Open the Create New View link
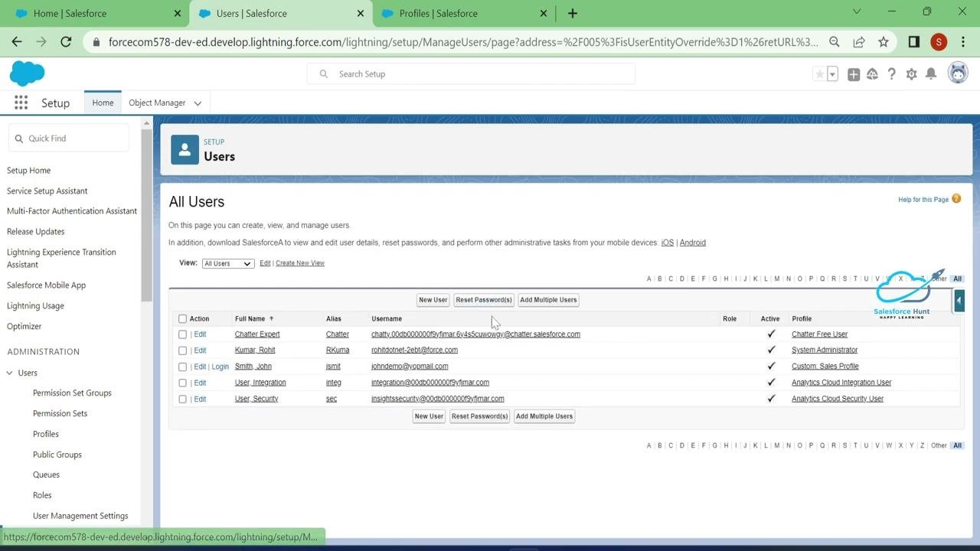Viewport: 980px width, 551px height. pyautogui.click(x=300, y=263)
